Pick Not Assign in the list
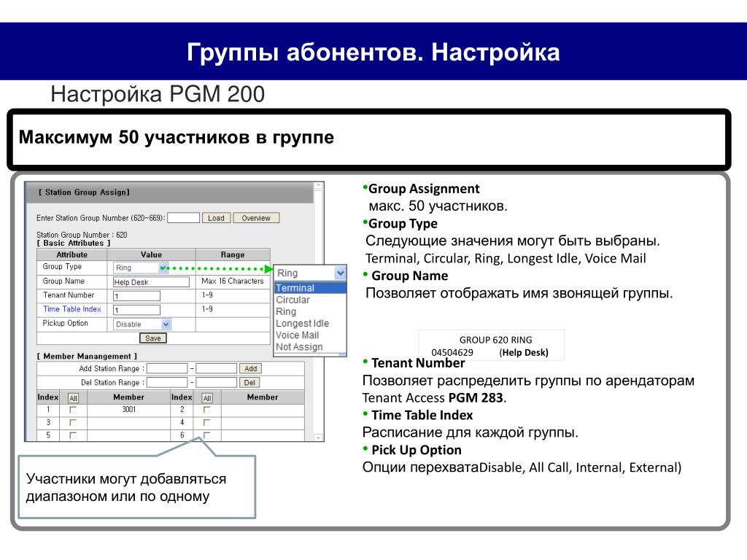The image size is (747, 560). 310,347
